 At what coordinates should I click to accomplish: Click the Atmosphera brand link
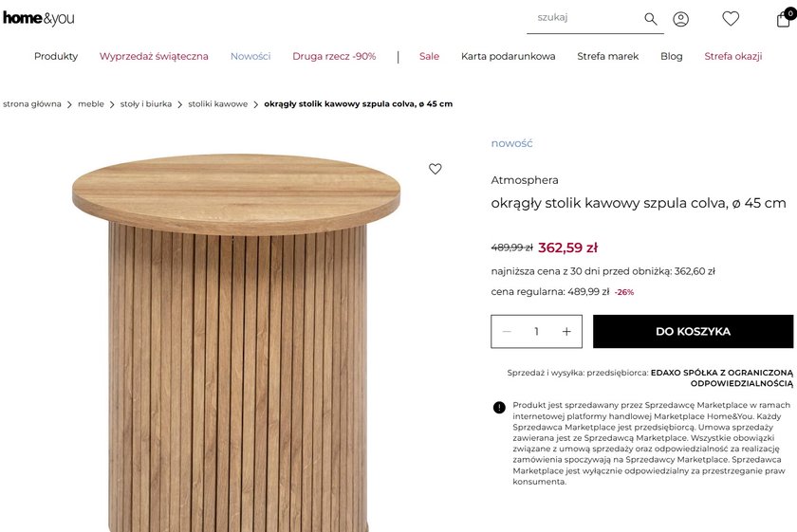(525, 180)
